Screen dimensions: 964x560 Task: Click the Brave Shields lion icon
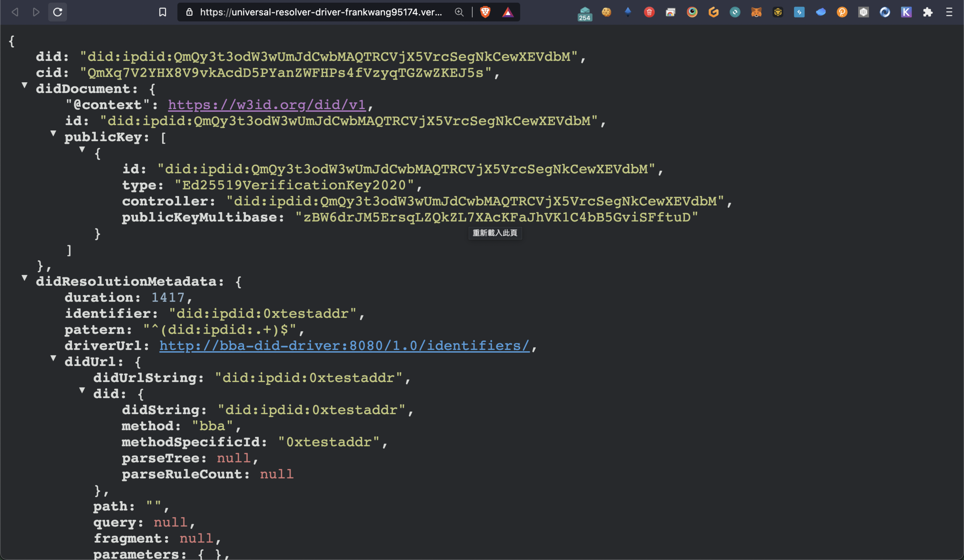485,12
